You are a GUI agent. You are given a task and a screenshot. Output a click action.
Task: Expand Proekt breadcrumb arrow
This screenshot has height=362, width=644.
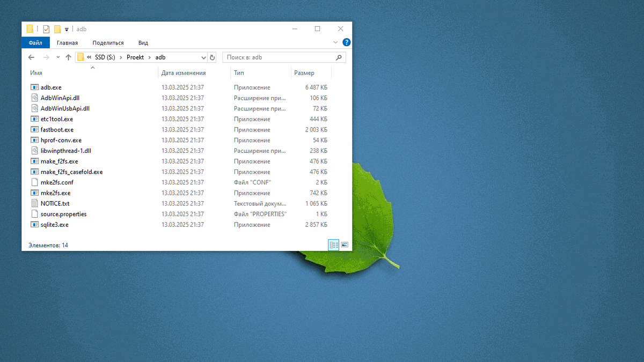coord(150,57)
